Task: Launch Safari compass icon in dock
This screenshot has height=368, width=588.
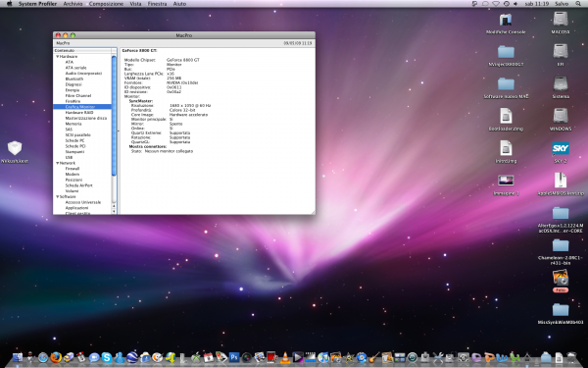Action: (x=43, y=357)
